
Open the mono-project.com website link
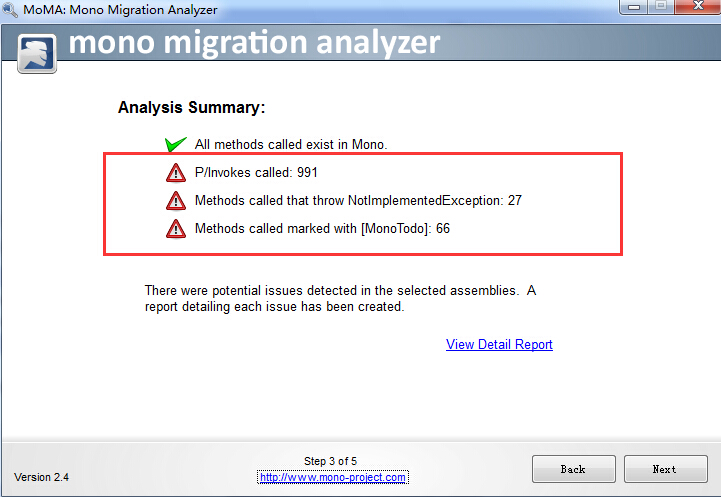tap(332, 477)
